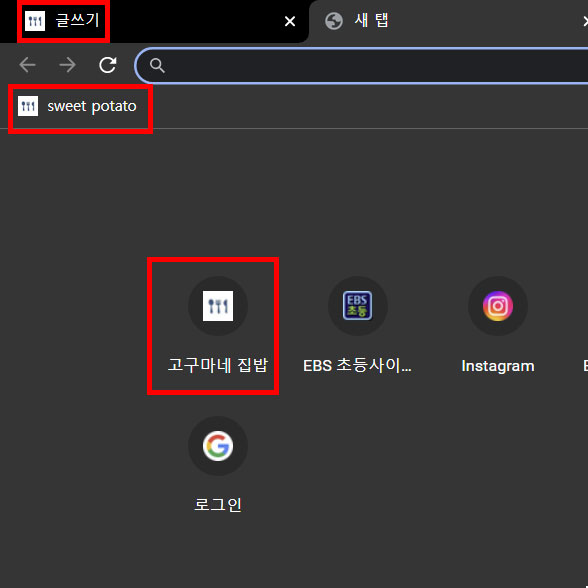
Task: Go back to the previous page
Action: click(27, 65)
